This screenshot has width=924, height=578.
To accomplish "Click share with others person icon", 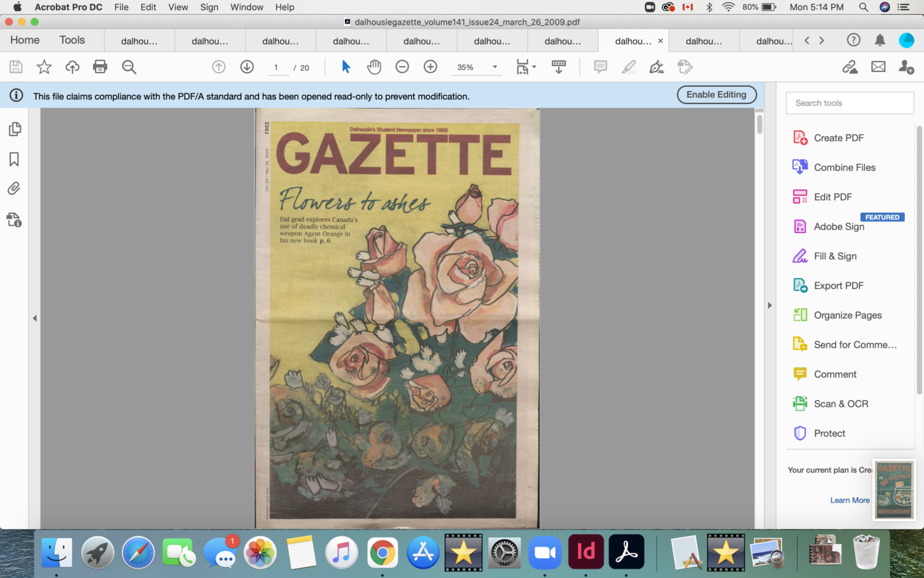I will (906, 67).
